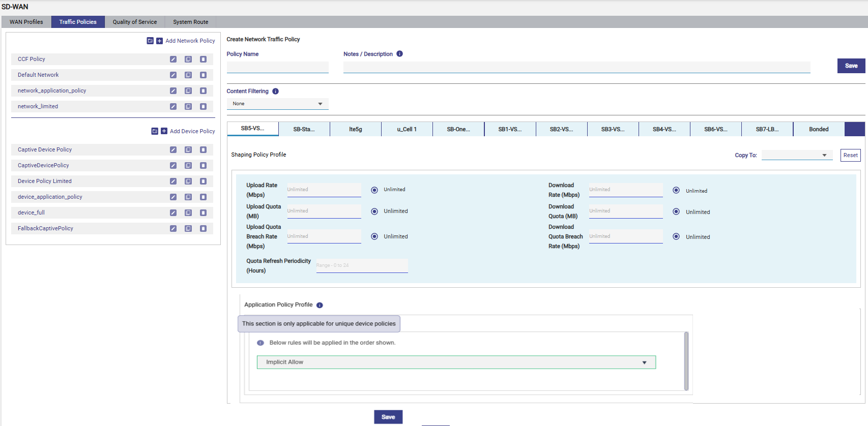Click the plus icon for Add Network Policy
The width and height of the screenshot is (868, 426).
click(159, 41)
